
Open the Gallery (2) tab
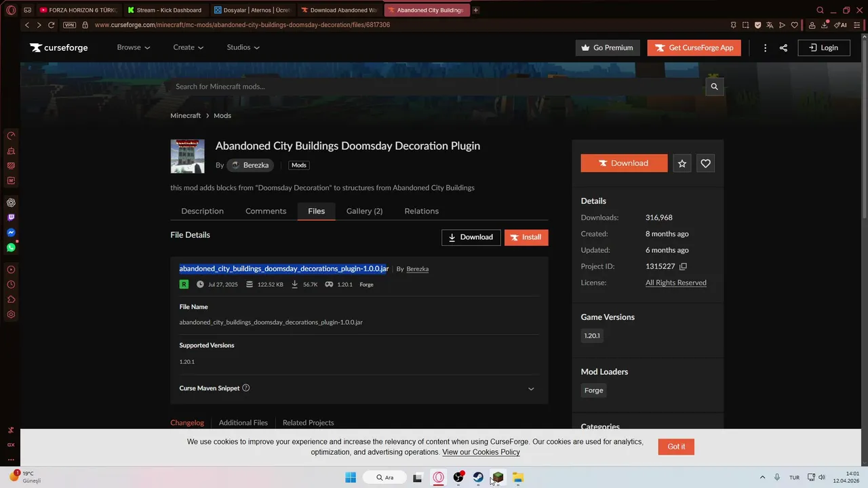click(364, 211)
